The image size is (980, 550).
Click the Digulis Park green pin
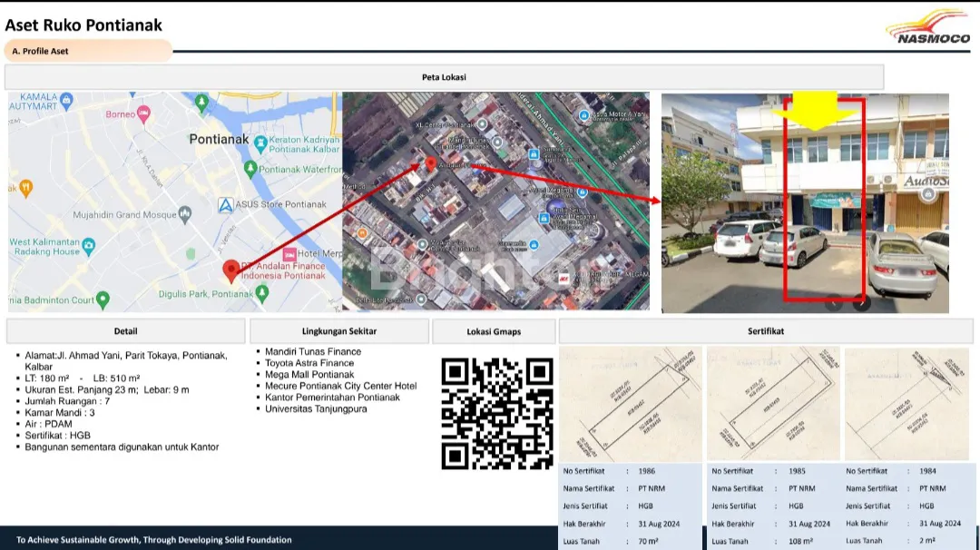(x=262, y=293)
